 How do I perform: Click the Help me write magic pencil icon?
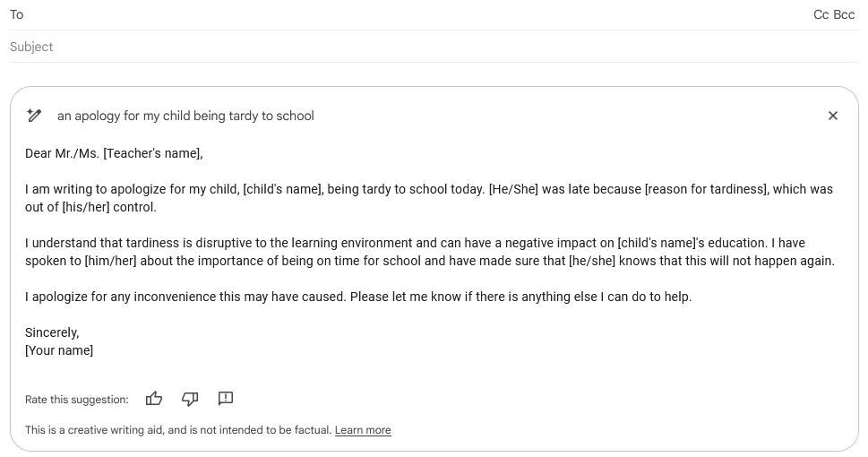(x=34, y=116)
